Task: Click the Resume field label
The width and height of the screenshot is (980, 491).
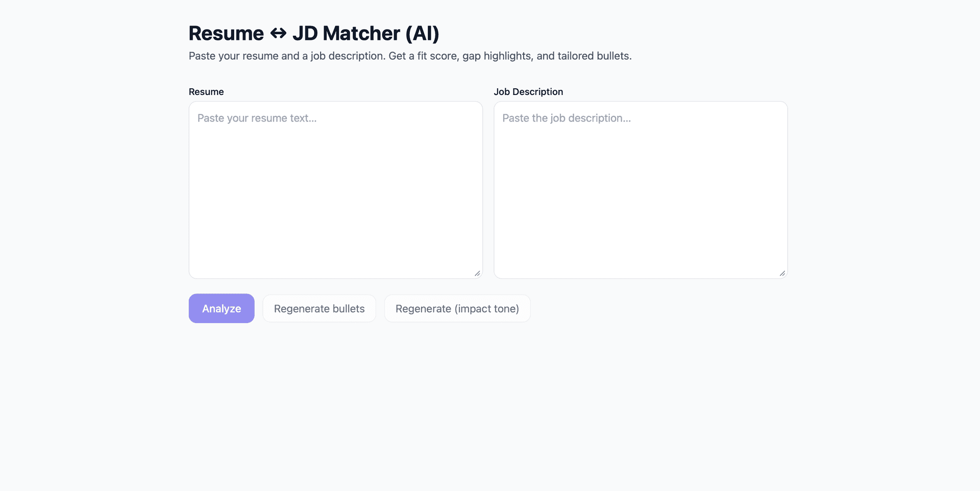Action: coord(206,92)
